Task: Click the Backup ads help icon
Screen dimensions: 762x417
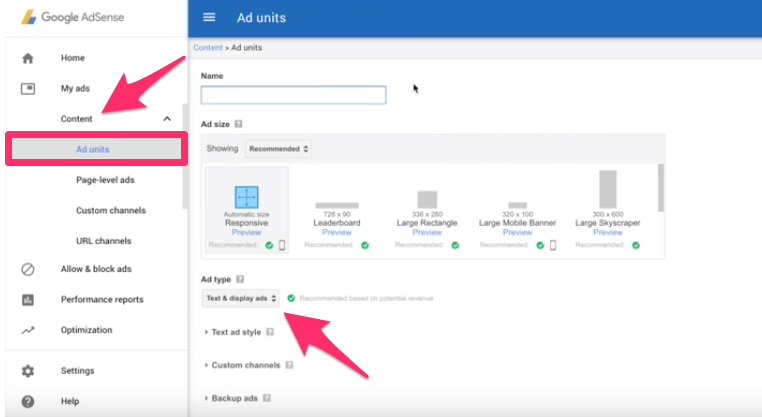Action: click(x=267, y=398)
